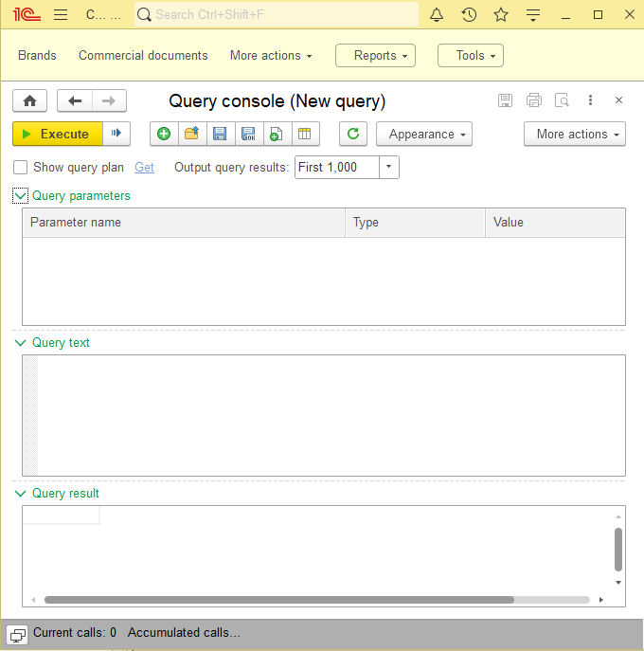Click the green plus new query icon
The height and width of the screenshot is (651, 644).
[164, 135]
